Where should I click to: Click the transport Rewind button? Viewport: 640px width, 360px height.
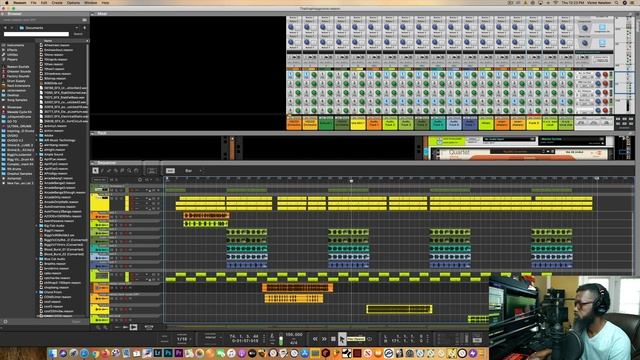point(315,339)
